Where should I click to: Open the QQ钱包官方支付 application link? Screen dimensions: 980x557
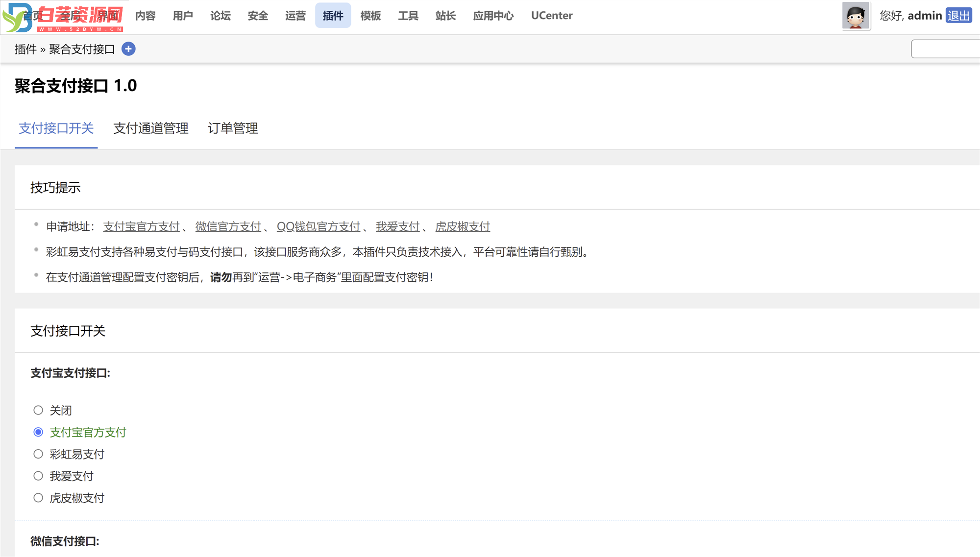(318, 226)
